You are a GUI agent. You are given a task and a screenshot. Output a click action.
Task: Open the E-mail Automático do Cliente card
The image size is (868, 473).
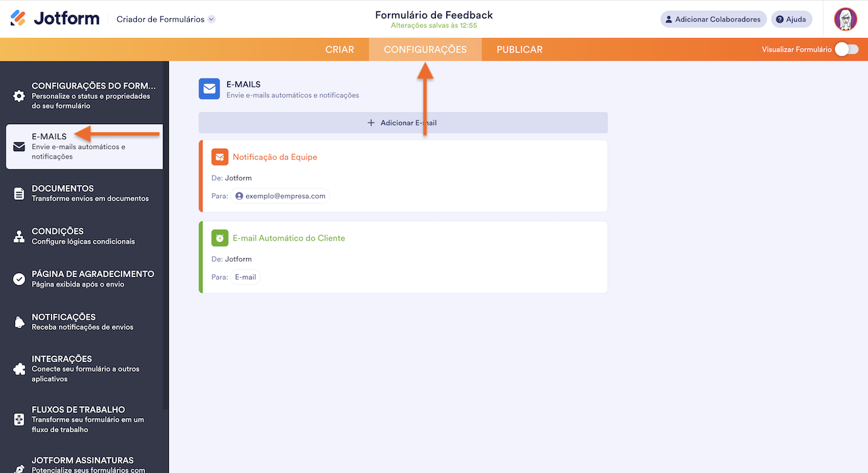coord(403,257)
